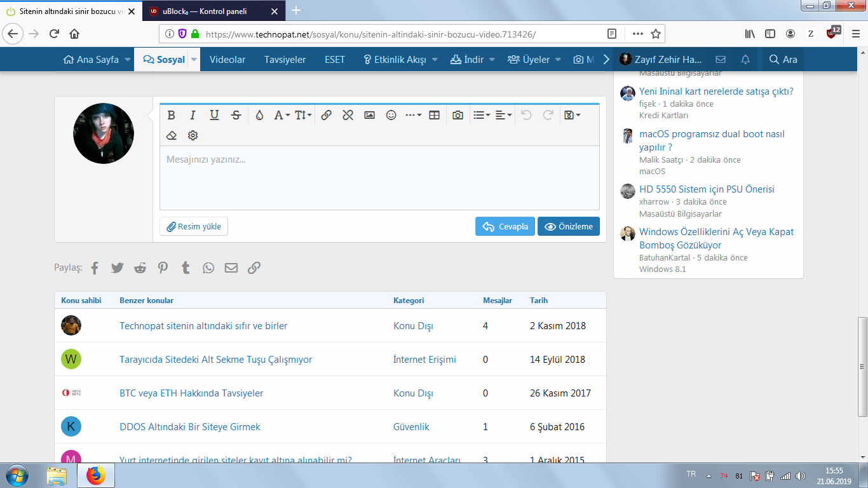Image resolution: width=868 pixels, height=488 pixels.
Task: Share the thread by email icon
Action: (231, 268)
